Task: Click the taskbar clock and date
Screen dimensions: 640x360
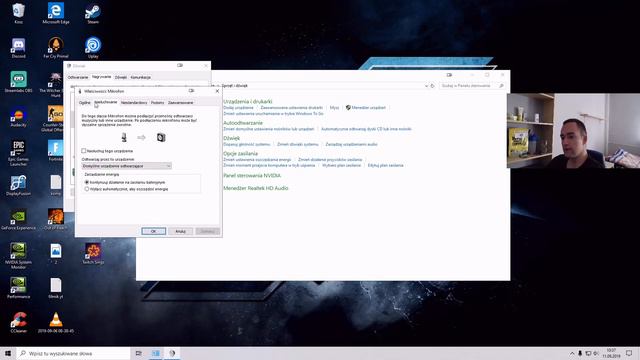Action: (x=611, y=353)
